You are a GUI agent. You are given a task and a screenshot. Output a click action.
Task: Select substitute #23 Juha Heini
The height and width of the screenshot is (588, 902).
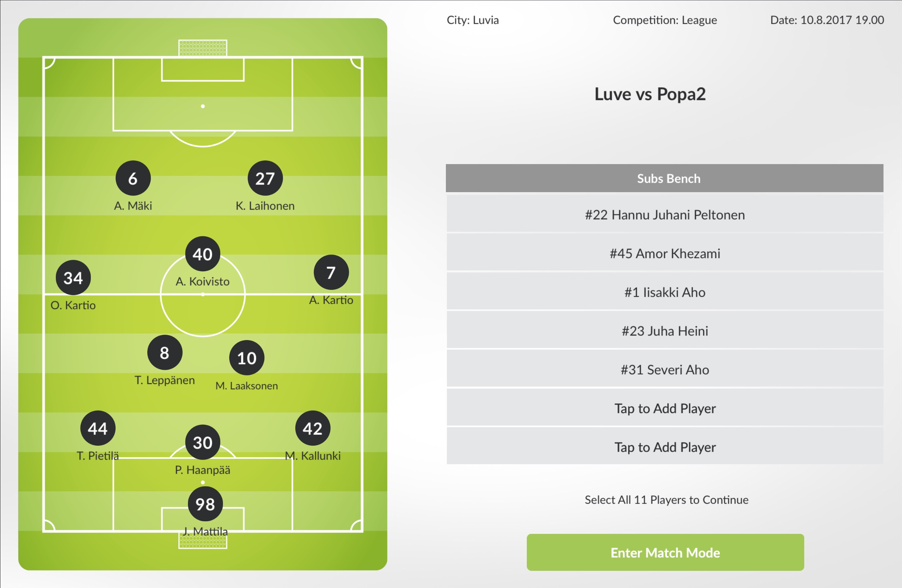[x=665, y=331]
